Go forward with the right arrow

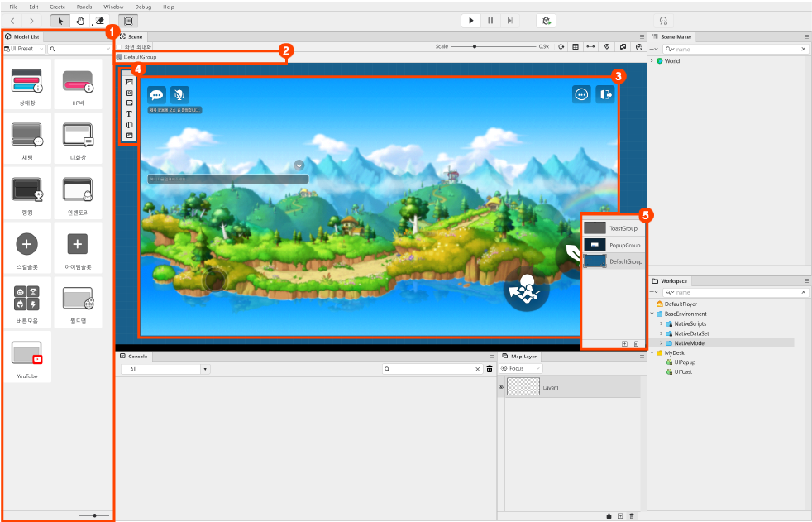(x=31, y=21)
